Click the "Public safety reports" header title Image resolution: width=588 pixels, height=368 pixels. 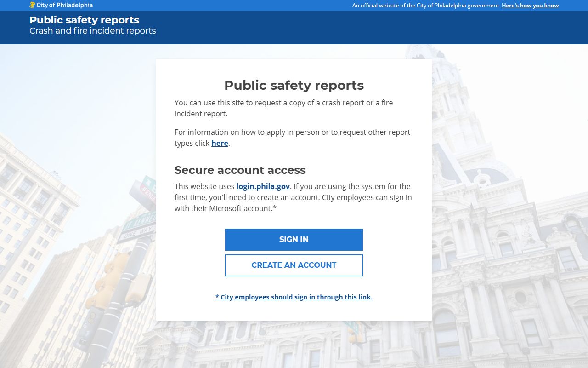tap(85, 20)
